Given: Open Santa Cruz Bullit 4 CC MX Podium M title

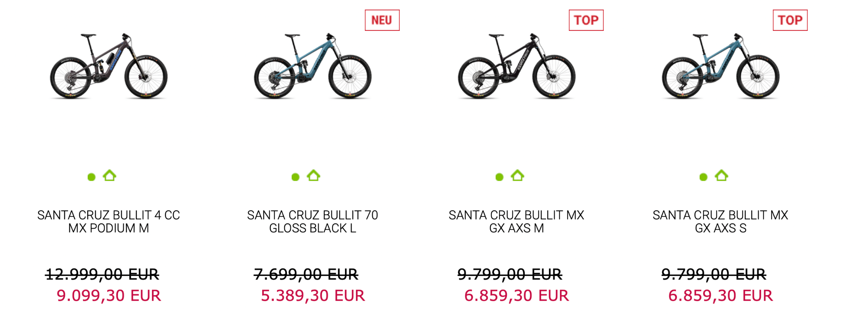Looking at the screenshot, I should click(x=108, y=222).
